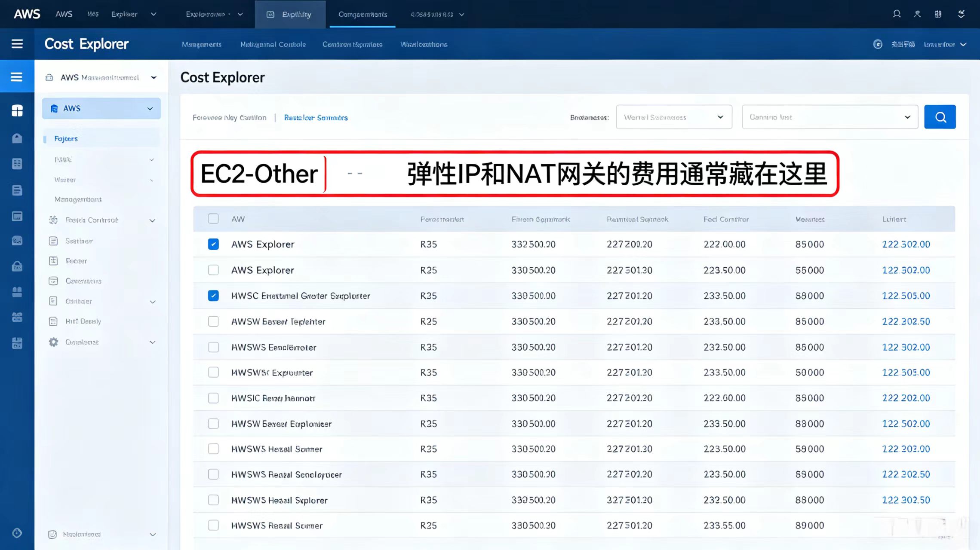The width and height of the screenshot is (980, 550).
Task: Click the page icon beside Cairhaler
Action: pos(53,301)
